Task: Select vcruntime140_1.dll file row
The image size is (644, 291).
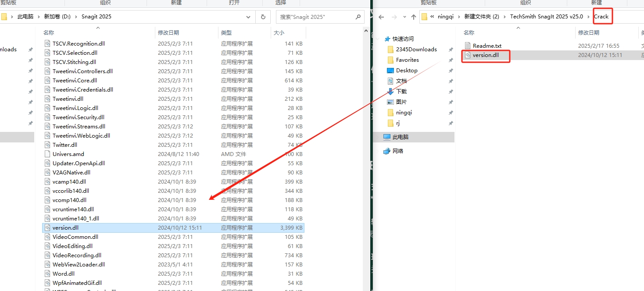Action: click(x=173, y=218)
